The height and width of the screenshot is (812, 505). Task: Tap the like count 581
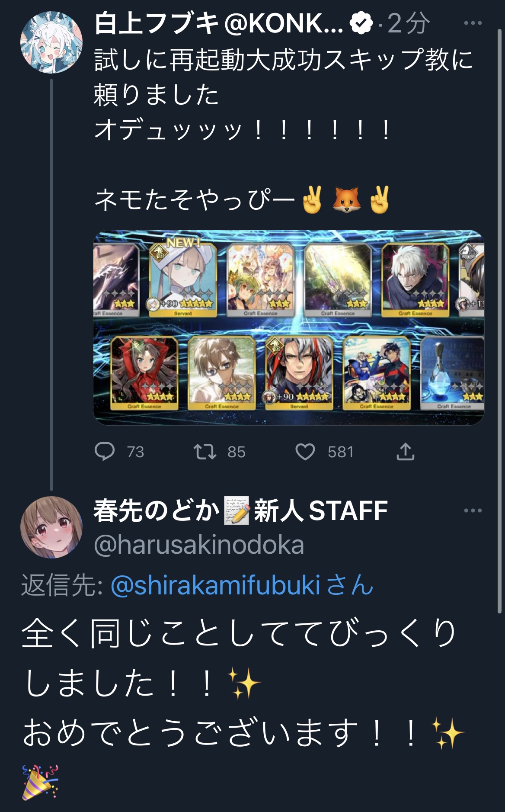[341, 452]
